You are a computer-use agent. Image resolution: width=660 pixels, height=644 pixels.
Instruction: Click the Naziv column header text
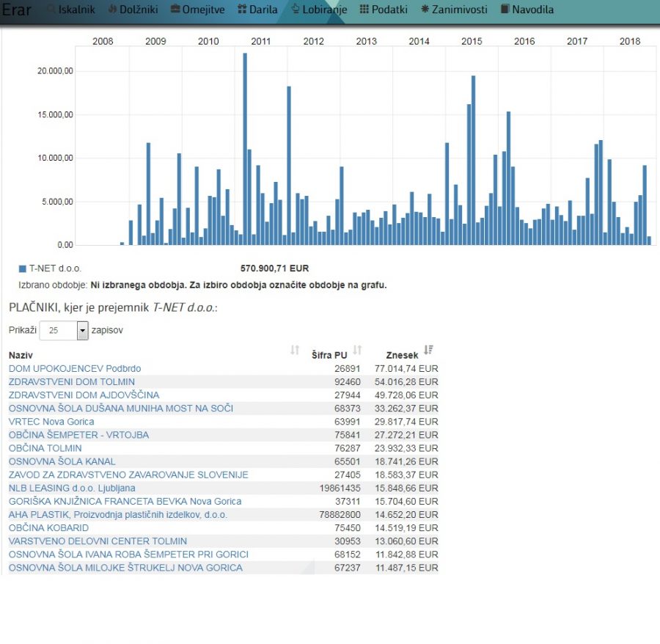point(21,355)
